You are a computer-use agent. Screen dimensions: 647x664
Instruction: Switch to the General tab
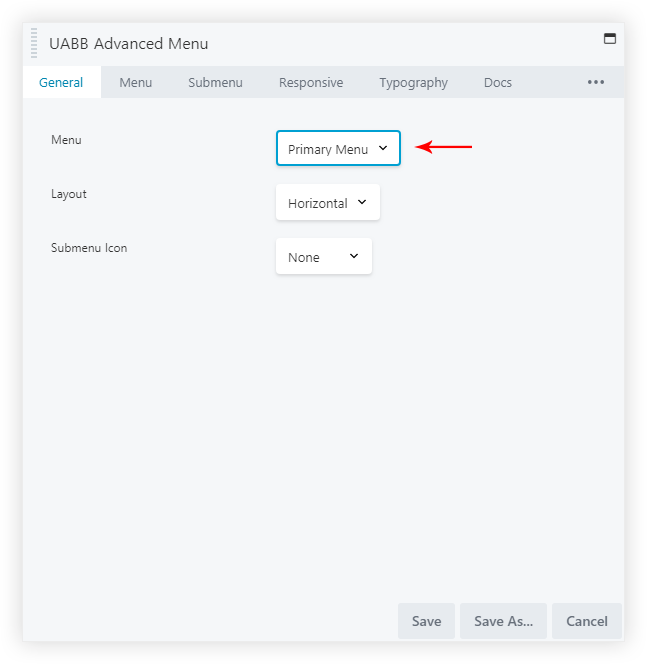[61, 83]
